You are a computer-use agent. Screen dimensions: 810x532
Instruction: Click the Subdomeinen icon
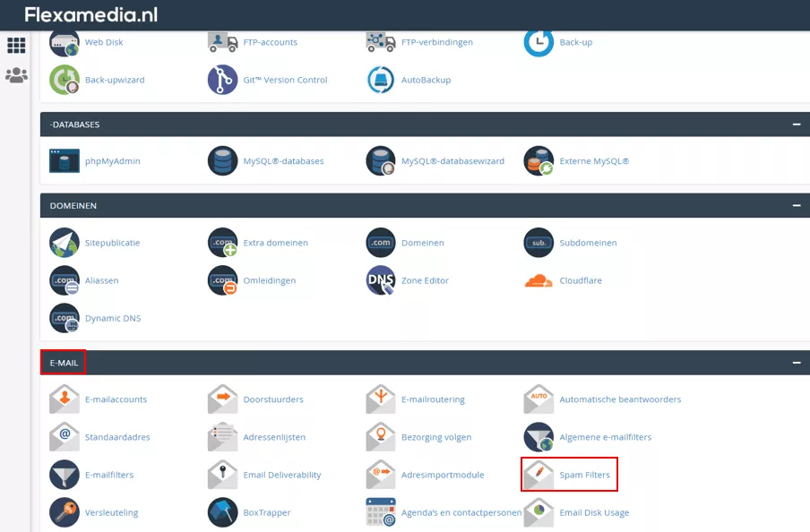[x=539, y=243]
